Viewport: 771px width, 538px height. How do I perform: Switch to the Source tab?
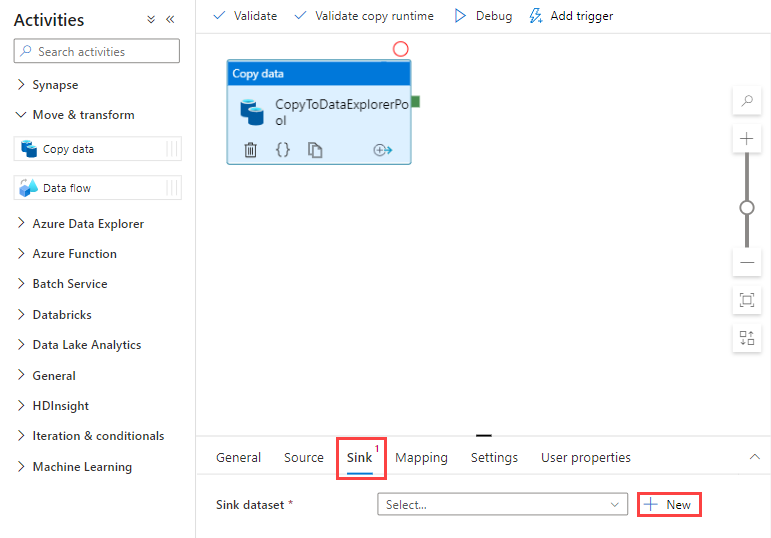pyautogui.click(x=304, y=457)
